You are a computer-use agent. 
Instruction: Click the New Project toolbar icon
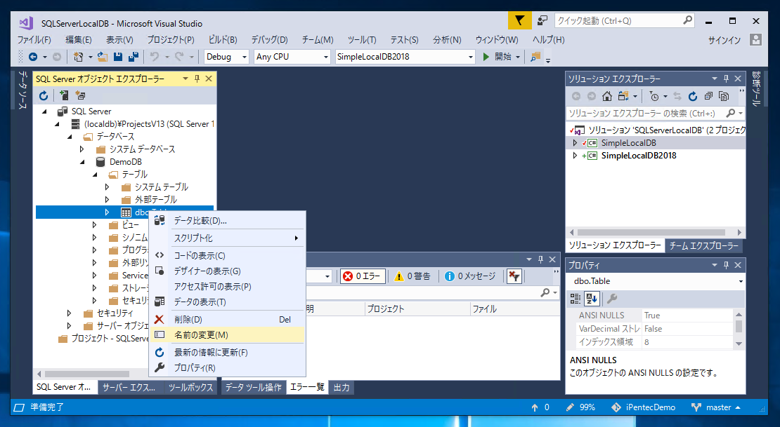[79, 57]
